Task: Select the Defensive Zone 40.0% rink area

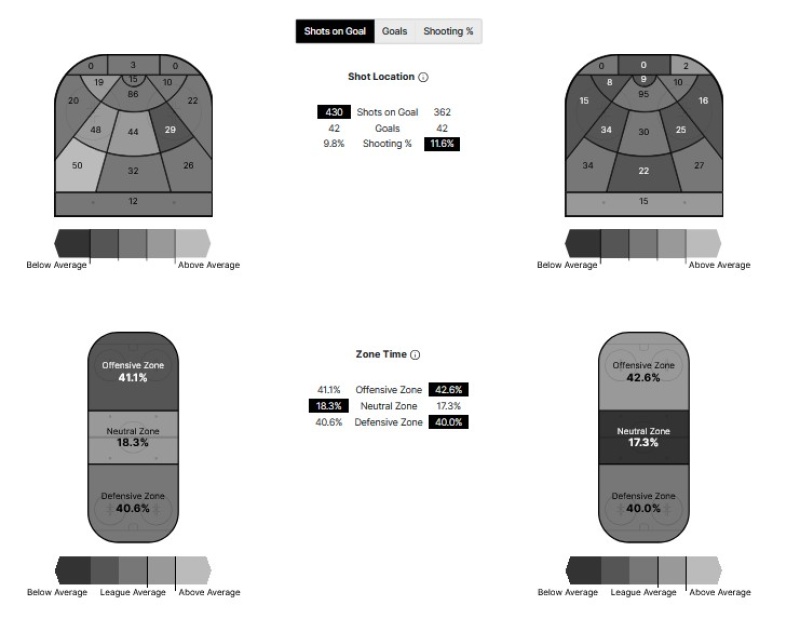Action: click(x=644, y=502)
